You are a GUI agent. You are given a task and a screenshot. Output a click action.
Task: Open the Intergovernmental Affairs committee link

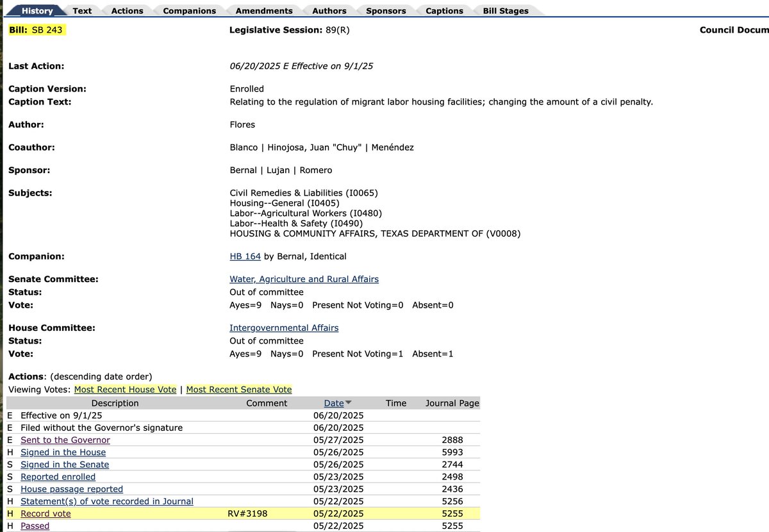tap(284, 328)
